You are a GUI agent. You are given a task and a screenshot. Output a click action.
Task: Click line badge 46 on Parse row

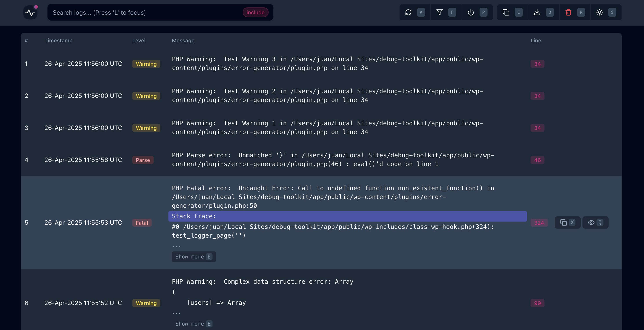[537, 160]
